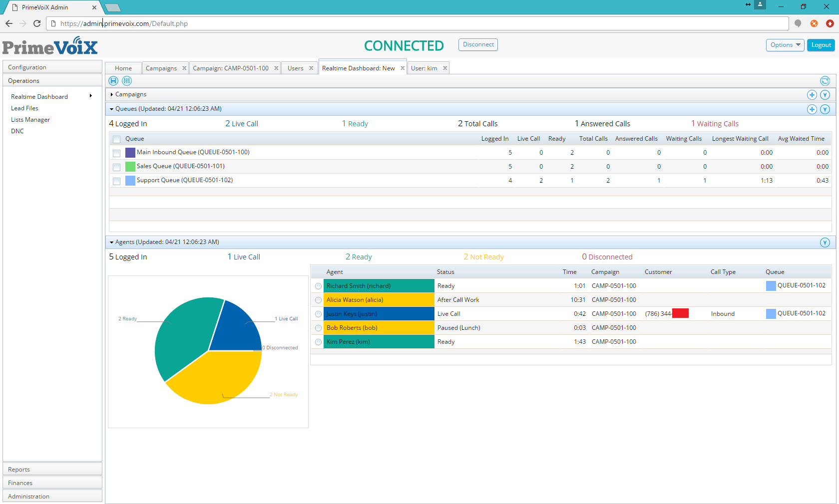Select Alicia Watson agent radio button
Image resolution: width=839 pixels, height=504 pixels.
(318, 300)
